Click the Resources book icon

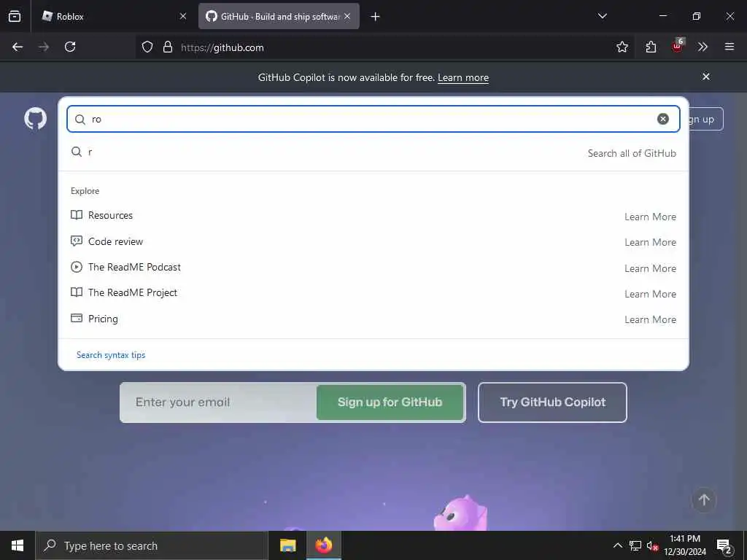point(76,215)
